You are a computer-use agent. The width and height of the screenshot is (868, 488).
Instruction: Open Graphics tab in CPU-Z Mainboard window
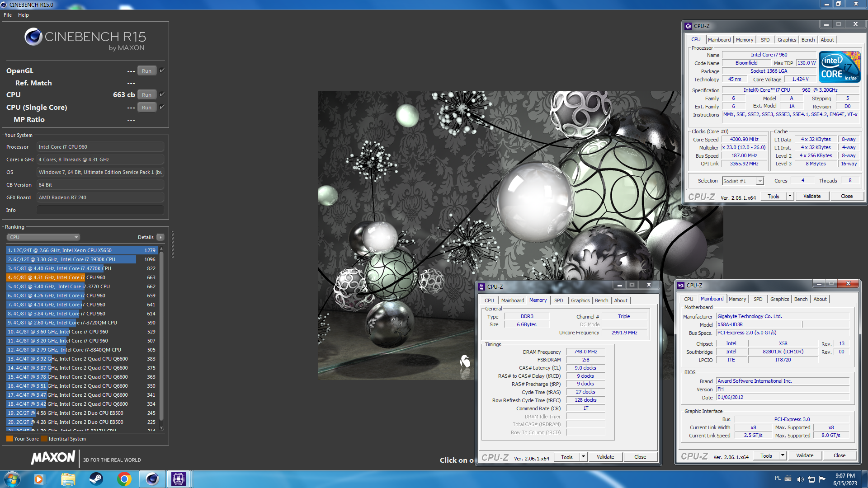(x=779, y=299)
